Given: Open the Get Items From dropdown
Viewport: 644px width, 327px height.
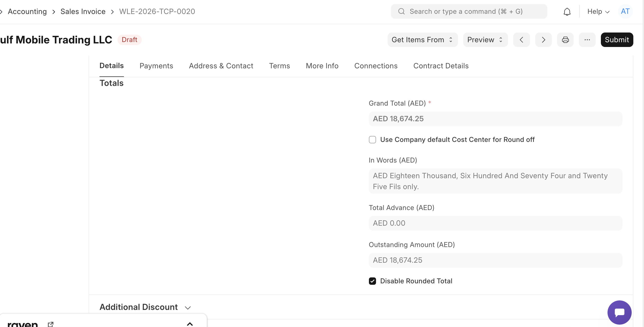Looking at the screenshot, I should click(x=422, y=40).
